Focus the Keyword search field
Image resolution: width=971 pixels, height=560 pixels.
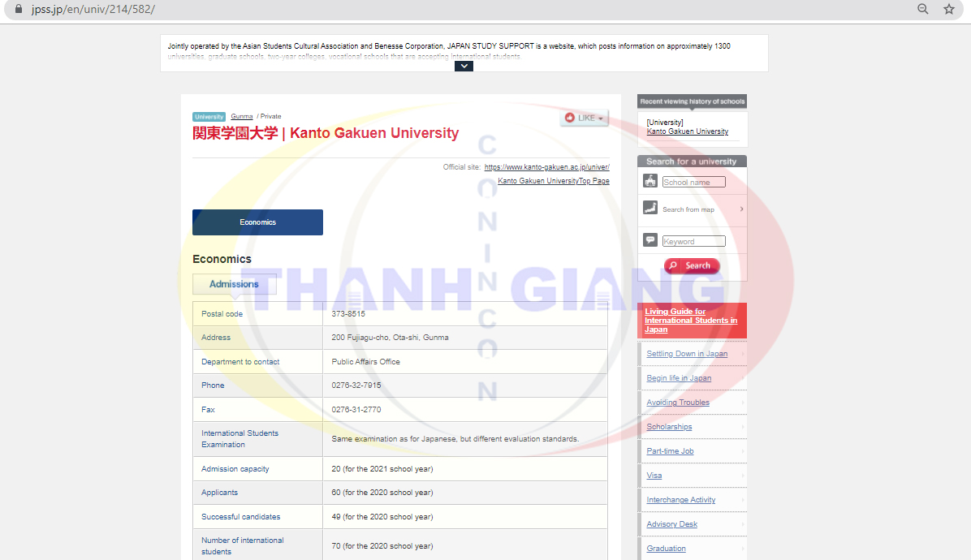click(x=693, y=241)
